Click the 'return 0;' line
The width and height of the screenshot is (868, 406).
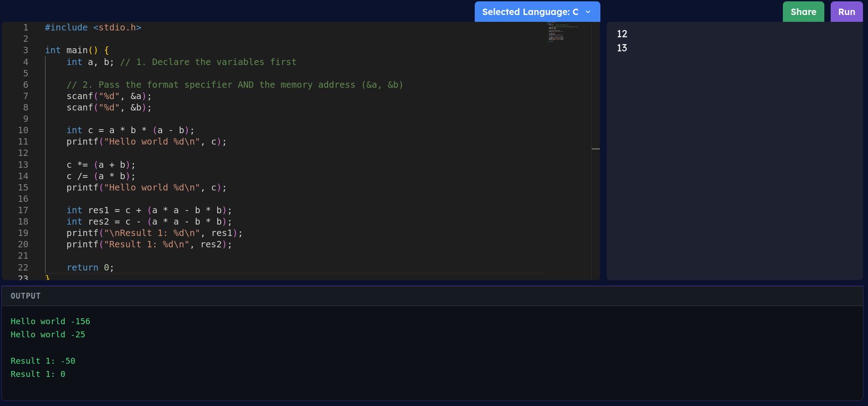point(90,267)
